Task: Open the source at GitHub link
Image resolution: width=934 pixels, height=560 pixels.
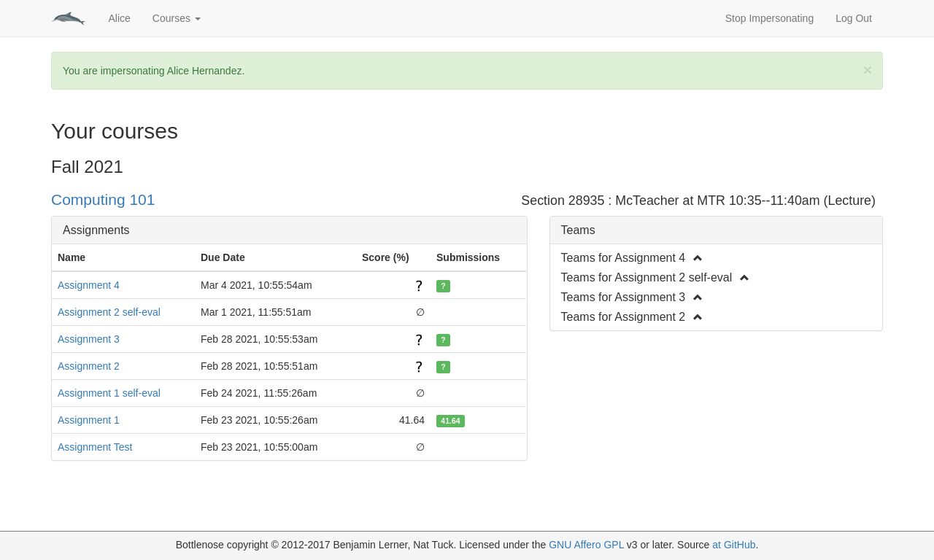Action: [733, 545]
